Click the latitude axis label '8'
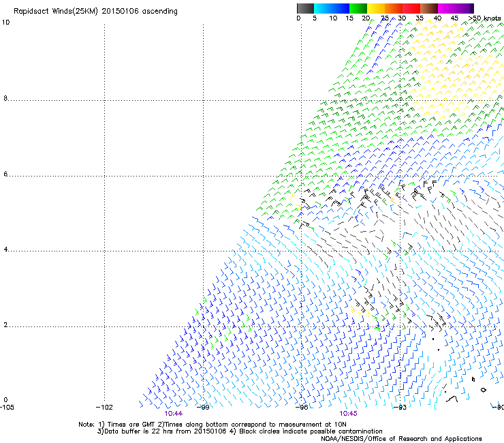504x443 pixels. [5, 98]
